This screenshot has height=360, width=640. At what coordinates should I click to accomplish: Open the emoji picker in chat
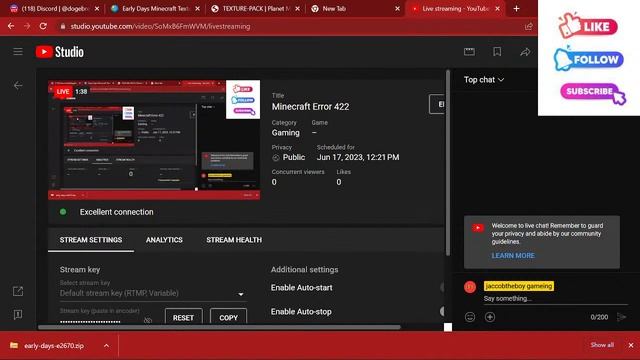click(x=470, y=317)
